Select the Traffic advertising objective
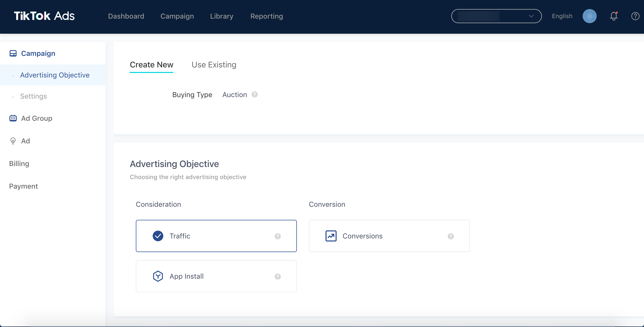Screen dimensions: 644x327 [x=216, y=236]
